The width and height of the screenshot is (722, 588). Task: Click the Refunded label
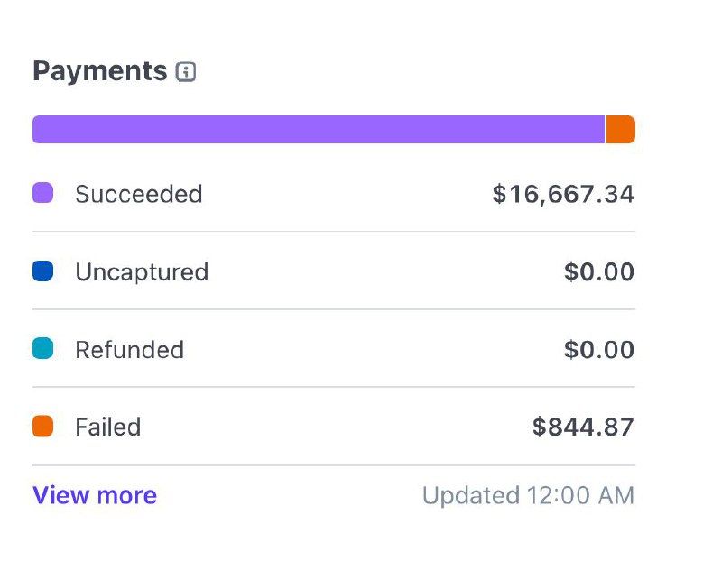(129, 350)
